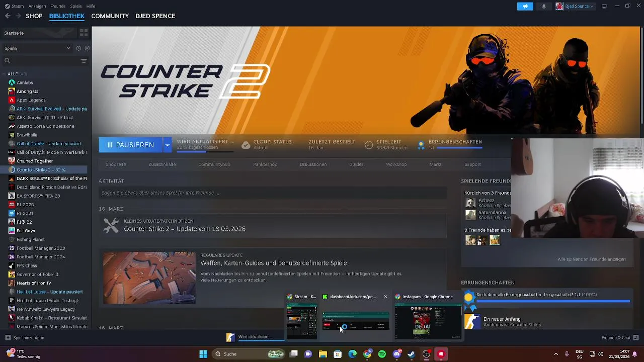This screenshot has width=644, height=362.
Task: Toggle ready-to-play filter icon
Action: coord(87,48)
